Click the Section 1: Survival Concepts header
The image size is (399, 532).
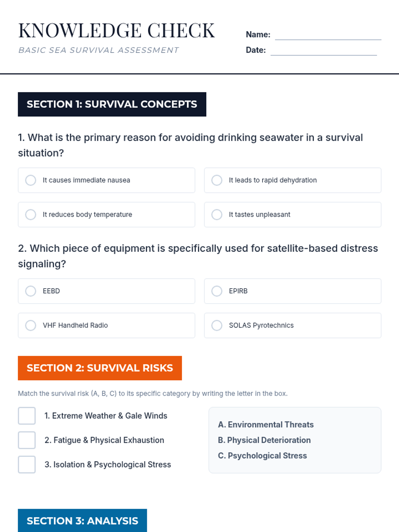pyautogui.click(x=112, y=104)
